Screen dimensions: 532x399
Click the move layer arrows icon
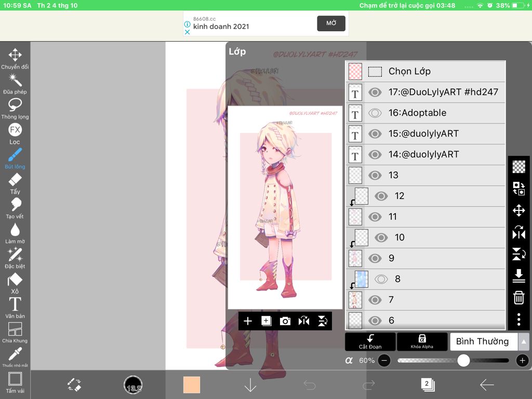pos(519,210)
